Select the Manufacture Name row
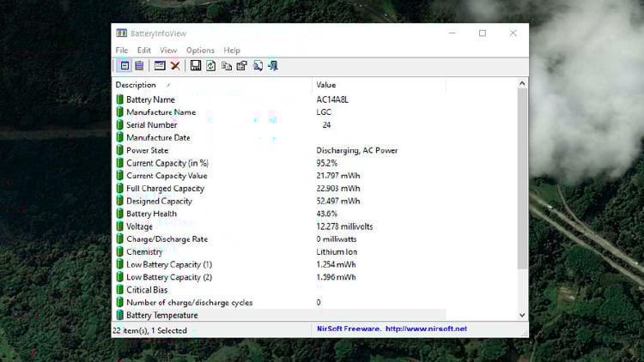644x362 pixels. pos(279,112)
